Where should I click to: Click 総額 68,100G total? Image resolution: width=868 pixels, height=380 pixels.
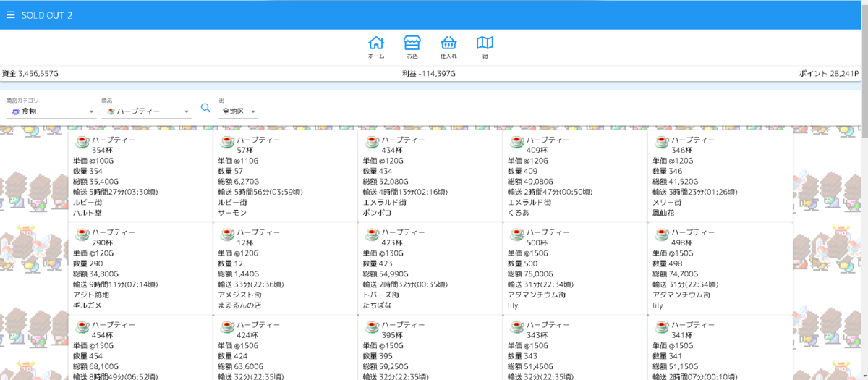coord(96,367)
